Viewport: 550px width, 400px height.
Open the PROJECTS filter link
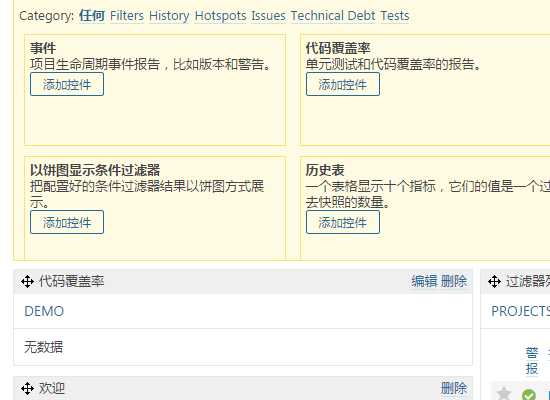[521, 311]
